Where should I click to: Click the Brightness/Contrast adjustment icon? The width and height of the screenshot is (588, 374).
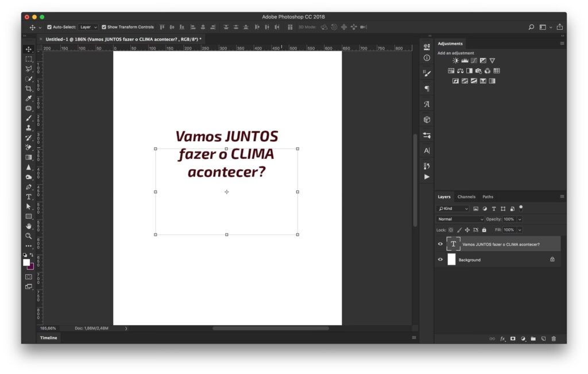(x=455, y=61)
